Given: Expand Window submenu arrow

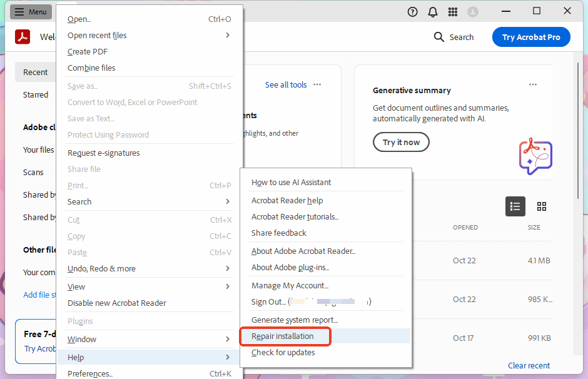Looking at the screenshot, I should click(228, 339).
